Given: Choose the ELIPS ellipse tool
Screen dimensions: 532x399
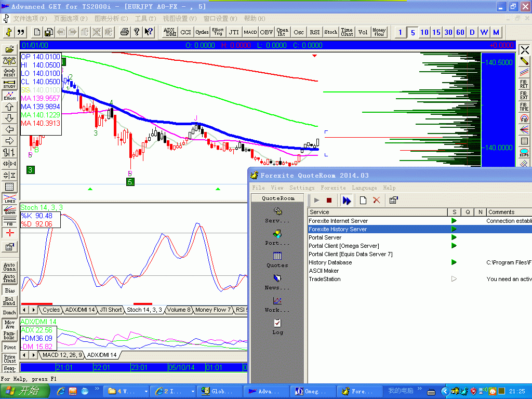Looking at the screenshot, I should (x=524, y=153).
